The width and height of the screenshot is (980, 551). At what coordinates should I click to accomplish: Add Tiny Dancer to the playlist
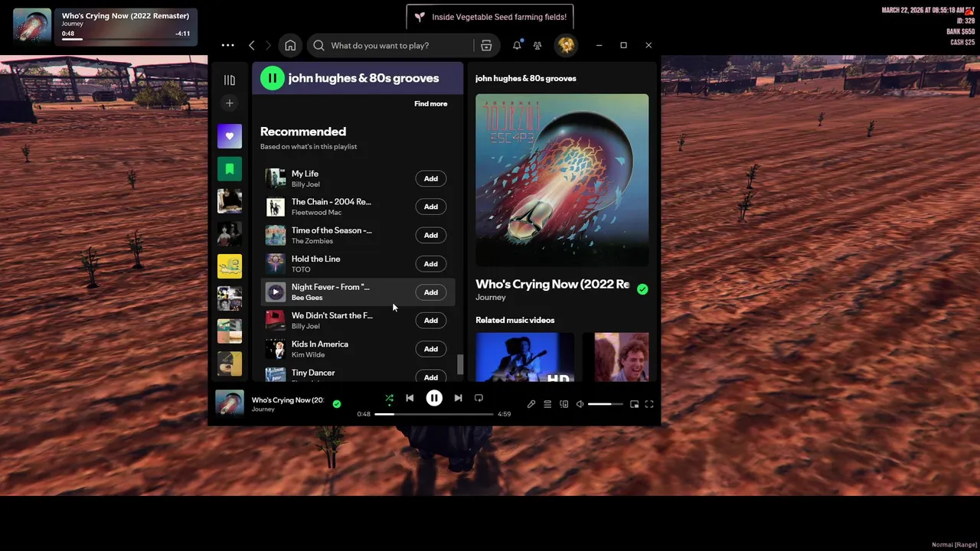(431, 377)
